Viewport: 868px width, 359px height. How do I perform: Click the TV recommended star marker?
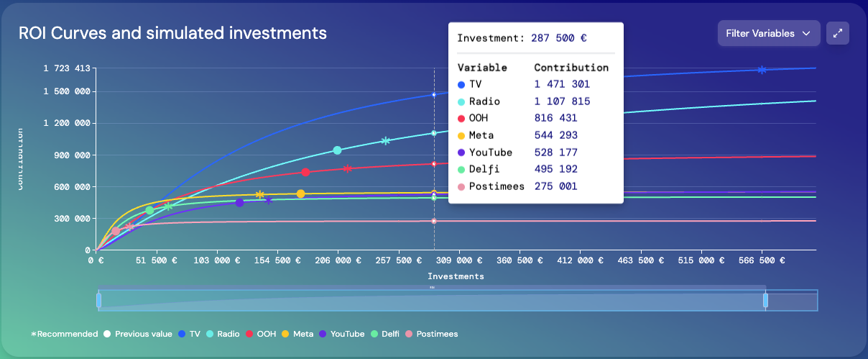(762, 70)
